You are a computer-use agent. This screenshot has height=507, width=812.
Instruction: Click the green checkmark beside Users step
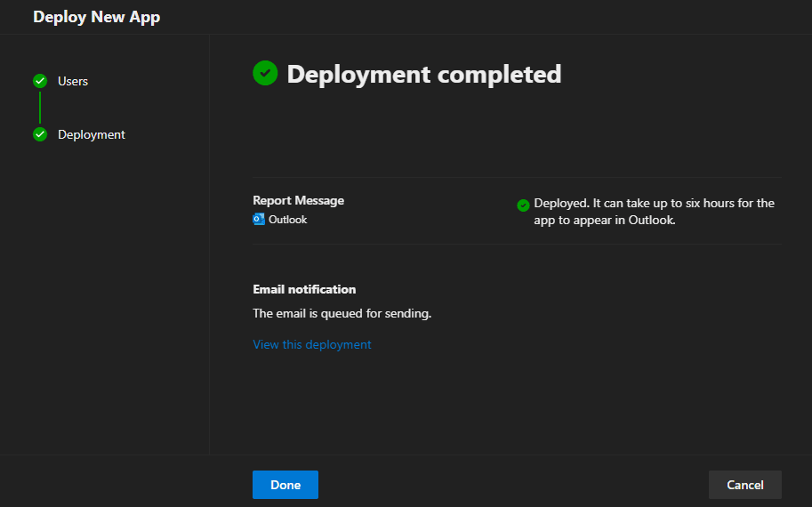[x=39, y=81]
